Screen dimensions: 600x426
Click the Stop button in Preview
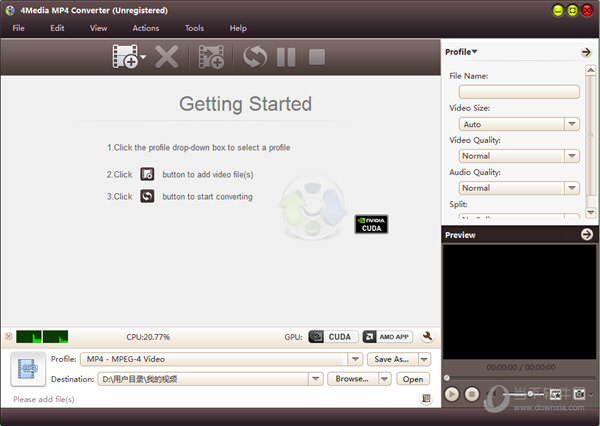click(x=472, y=394)
